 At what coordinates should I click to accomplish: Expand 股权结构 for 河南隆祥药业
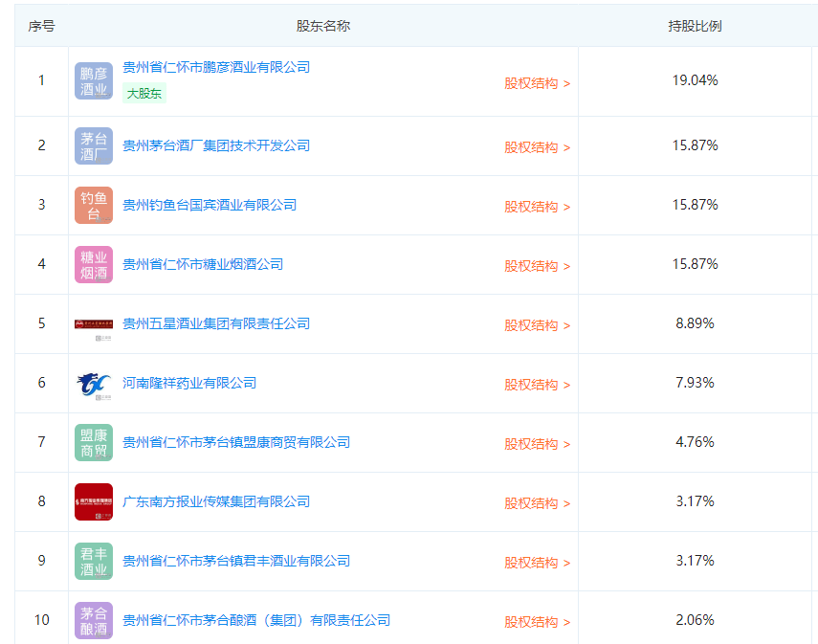pyautogui.click(x=538, y=385)
